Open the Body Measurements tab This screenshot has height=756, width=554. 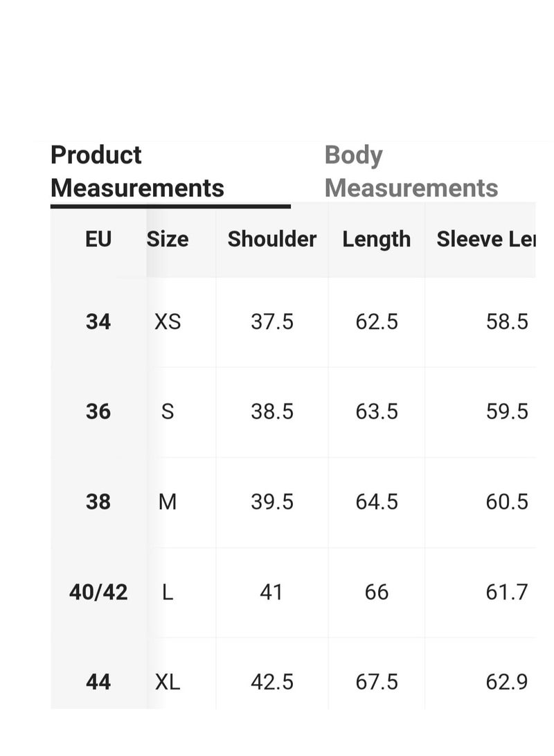(x=411, y=171)
